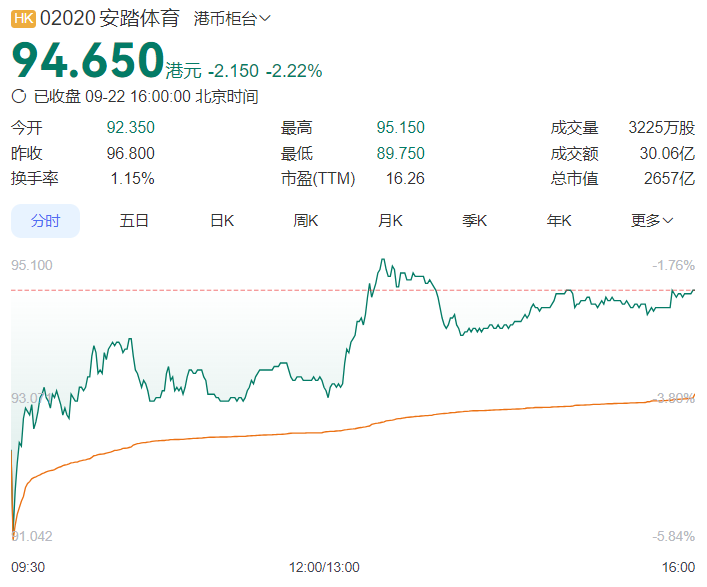Switch to the 日K chart tab

click(221, 221)
